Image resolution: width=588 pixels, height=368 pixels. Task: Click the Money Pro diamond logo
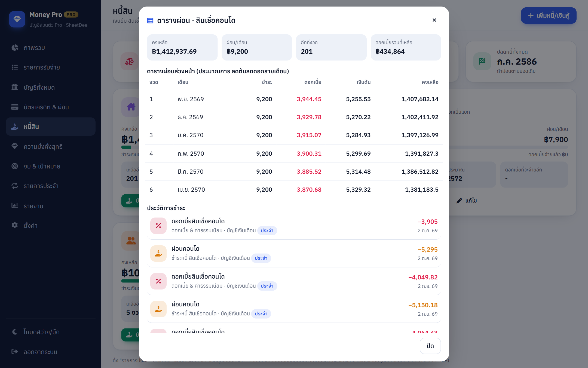[17, 19]
